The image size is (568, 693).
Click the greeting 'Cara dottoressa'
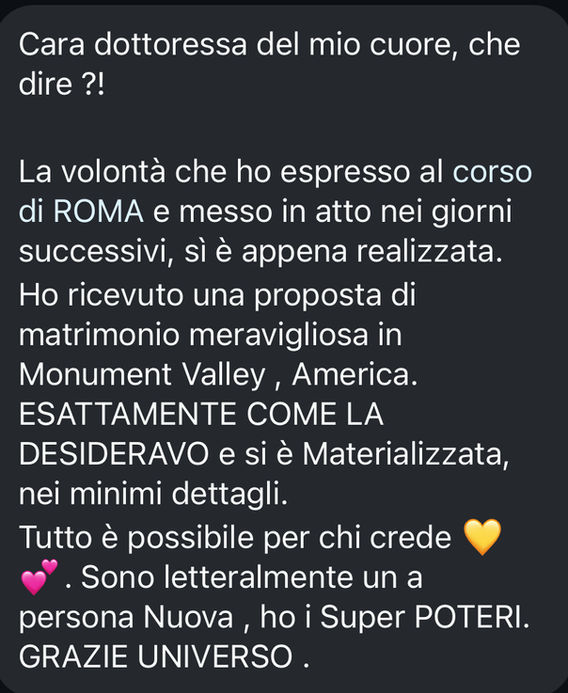pos(133,44)
